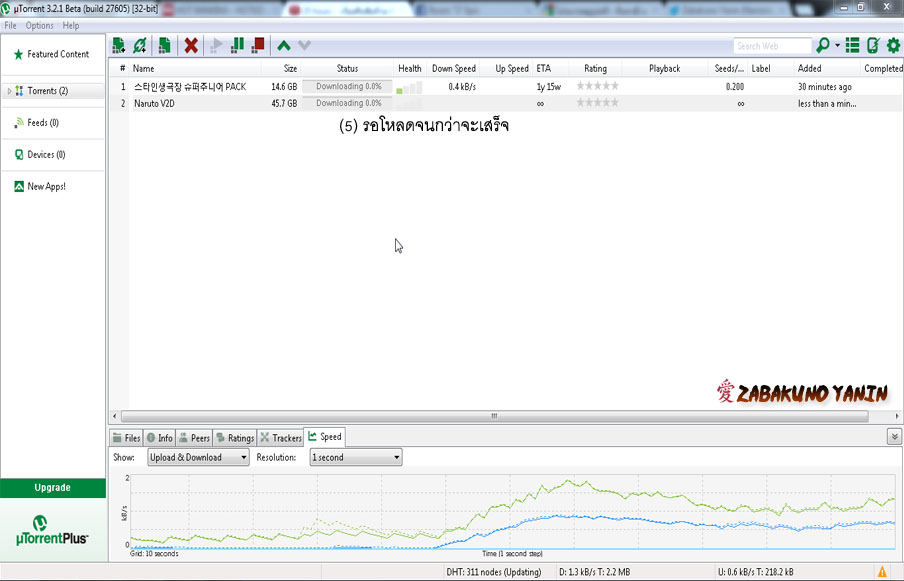The image size is (904, 581).
Task: Open the Resolution 1 second dropdown
Action: coord(356,457)
